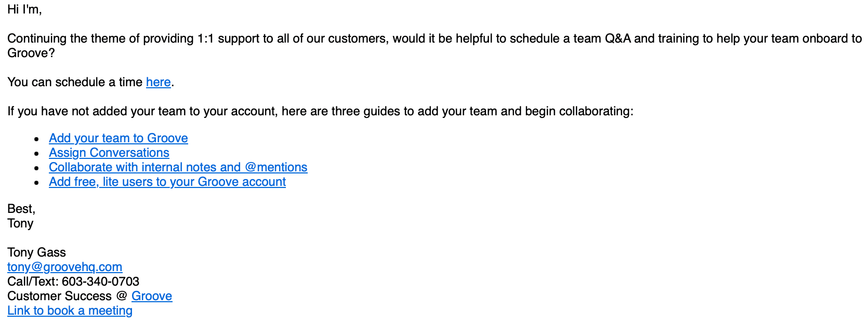Follow the 'Assign Conversations' link
This screenshot has height=323, width=868.
tap(109, 153)
